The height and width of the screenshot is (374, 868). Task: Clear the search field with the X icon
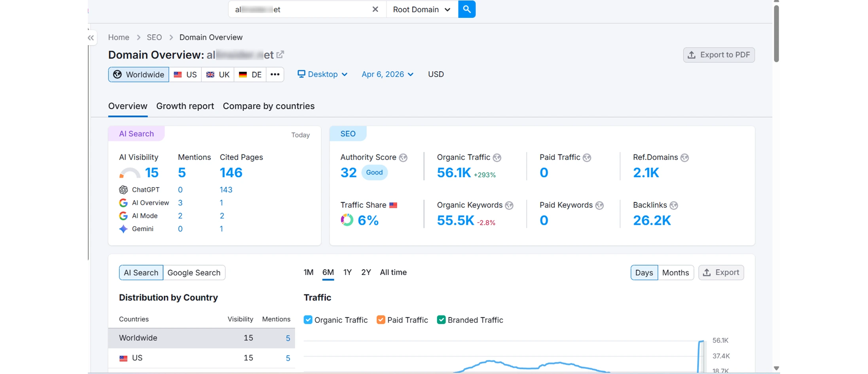pos(375,9)
